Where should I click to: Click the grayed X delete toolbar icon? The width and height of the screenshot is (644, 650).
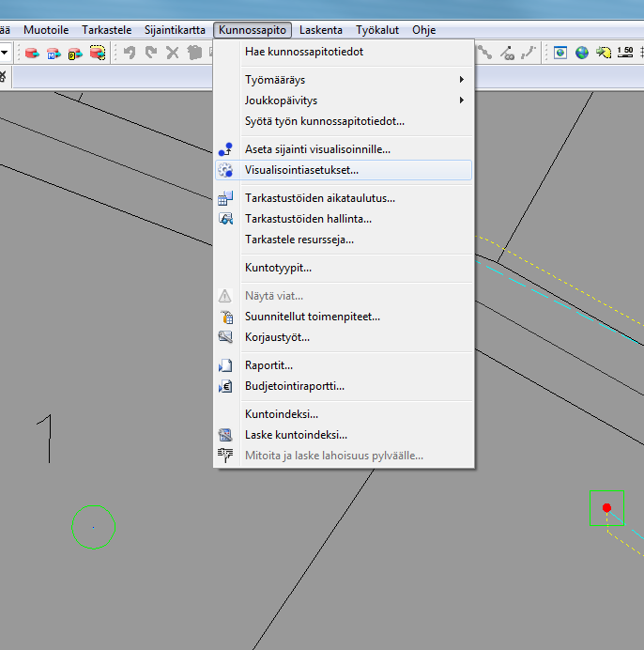click(173, 53)
